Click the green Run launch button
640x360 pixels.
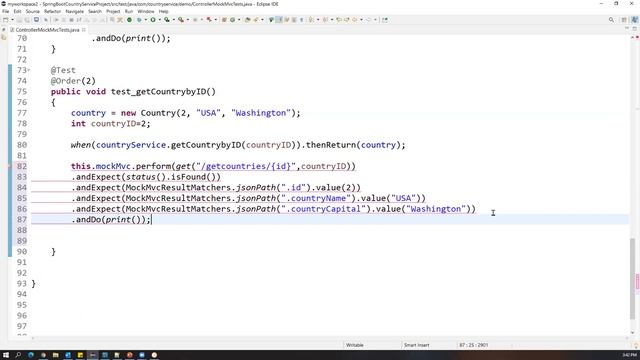(x=153, y=20)
